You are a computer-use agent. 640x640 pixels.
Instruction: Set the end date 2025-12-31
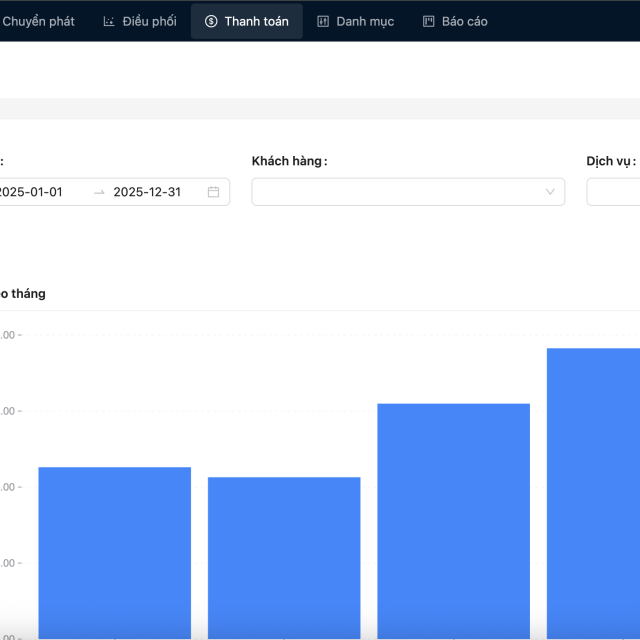click(x=147, y=192)
